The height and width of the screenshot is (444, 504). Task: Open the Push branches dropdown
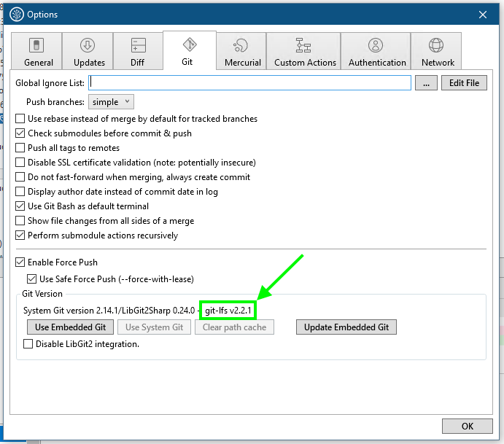point(111,102)
